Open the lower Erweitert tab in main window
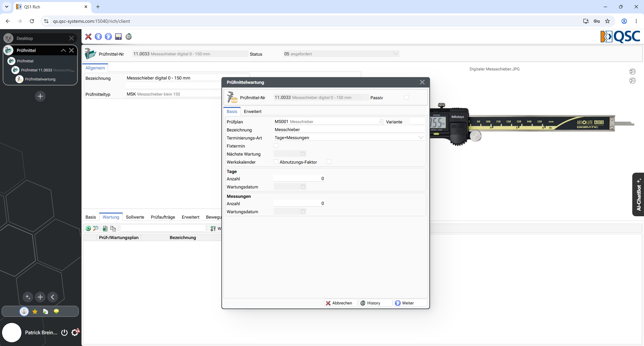 pos(191,217)
